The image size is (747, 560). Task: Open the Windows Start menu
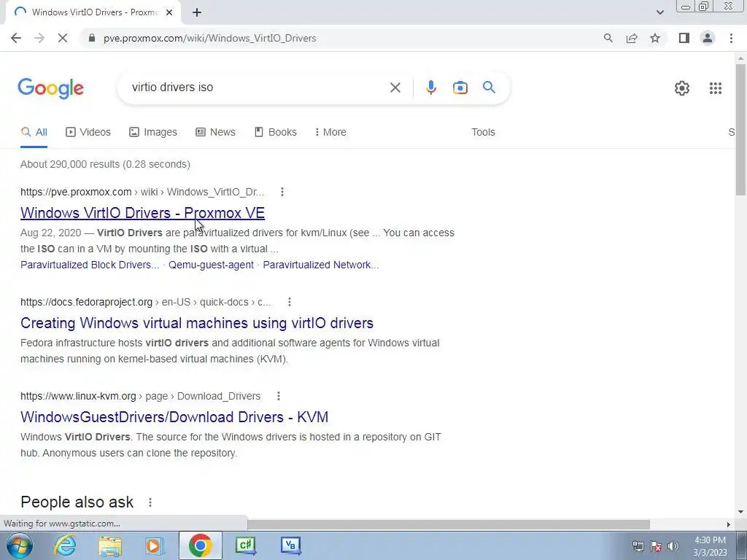[x=19, y=545]
